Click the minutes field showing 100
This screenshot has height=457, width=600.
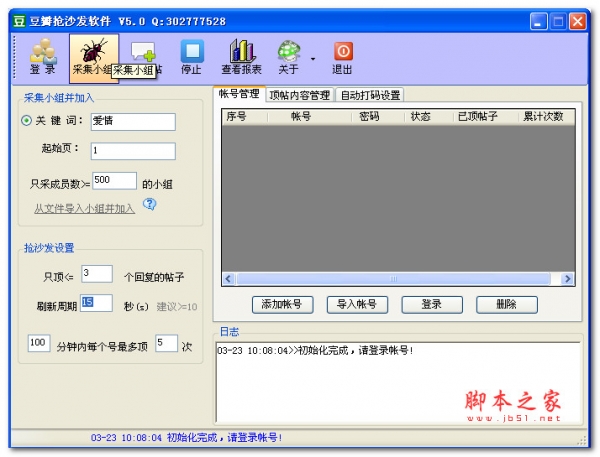tap(39, 343)
